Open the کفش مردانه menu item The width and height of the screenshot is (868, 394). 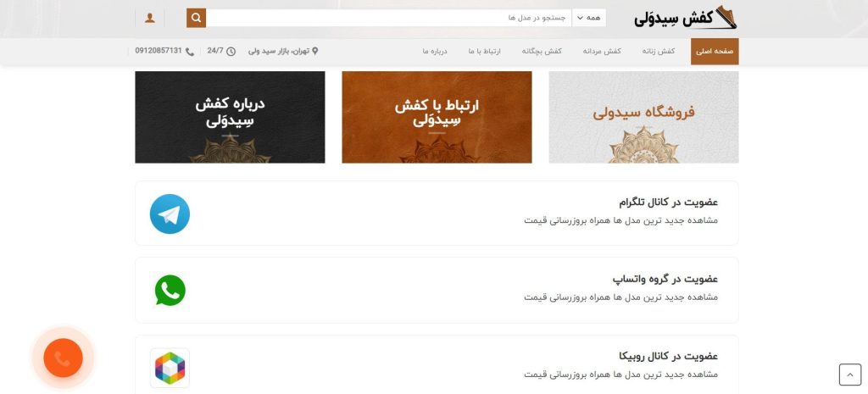(x=602, y=52)
